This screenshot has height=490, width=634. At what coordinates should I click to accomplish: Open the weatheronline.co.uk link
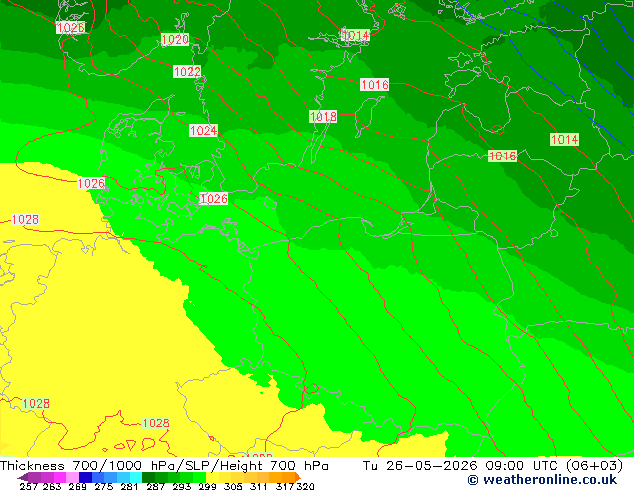point(542,480)
